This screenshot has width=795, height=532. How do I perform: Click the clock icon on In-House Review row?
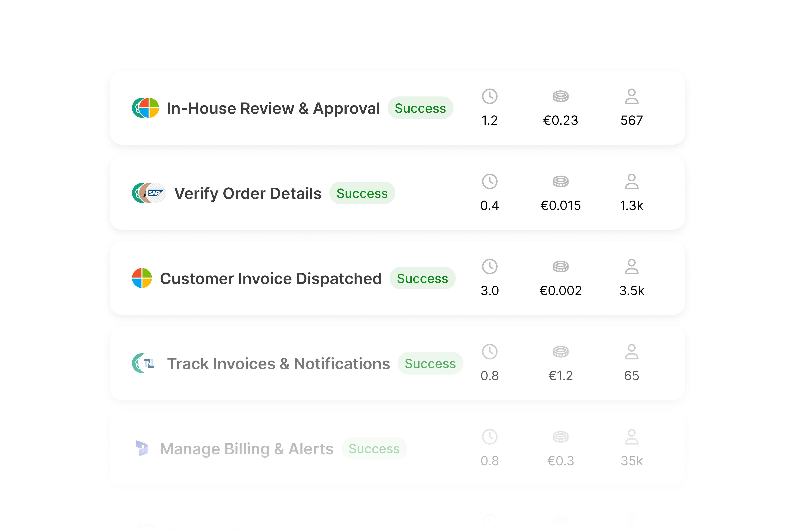click(489, 97)
